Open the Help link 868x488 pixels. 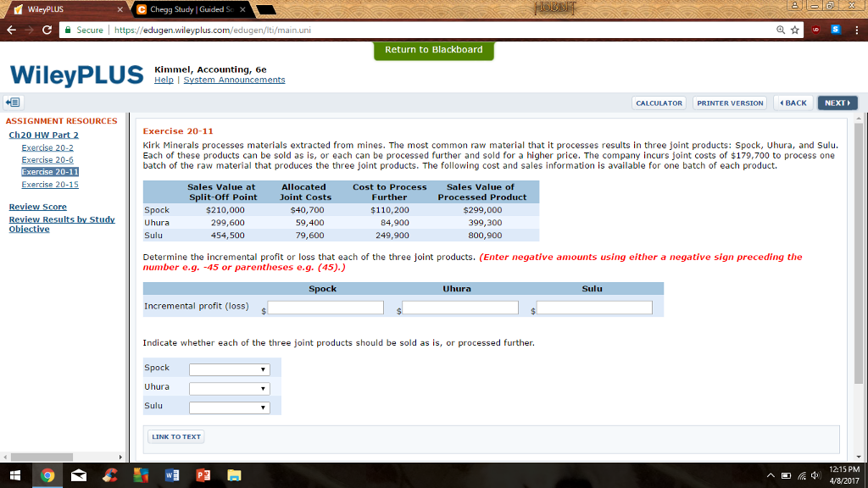tap(164, 80)
